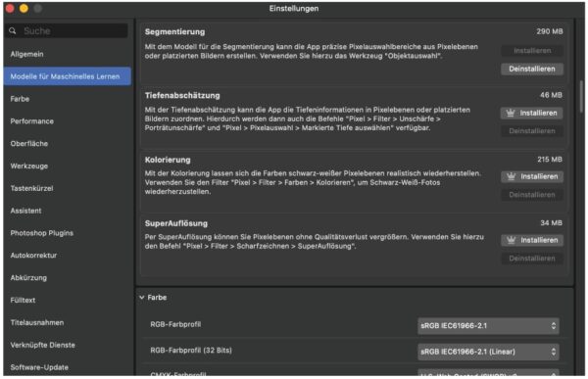Click the 290 MB size label

(550, 31)
